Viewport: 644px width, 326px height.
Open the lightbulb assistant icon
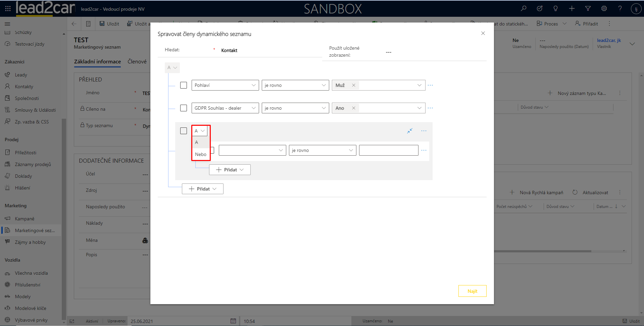tap(555, 9)
